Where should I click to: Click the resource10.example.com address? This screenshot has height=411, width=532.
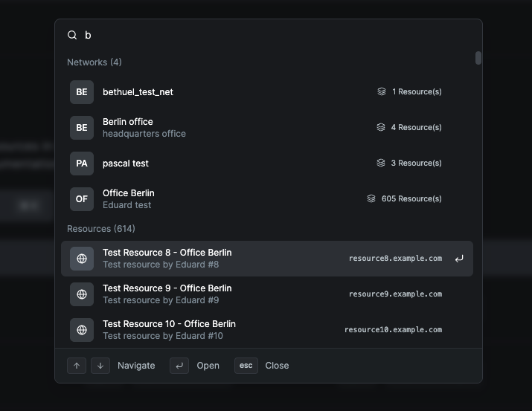[393, 330]
